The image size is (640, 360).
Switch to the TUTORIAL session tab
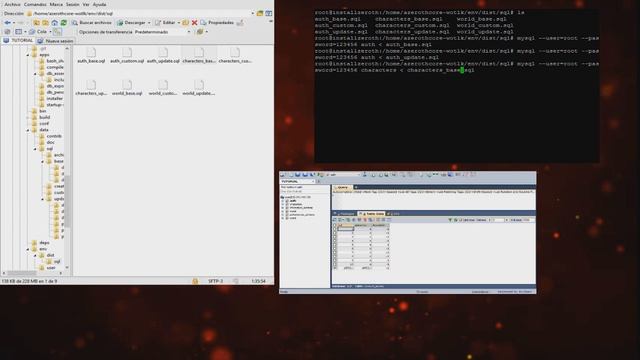tap(18, 40)
